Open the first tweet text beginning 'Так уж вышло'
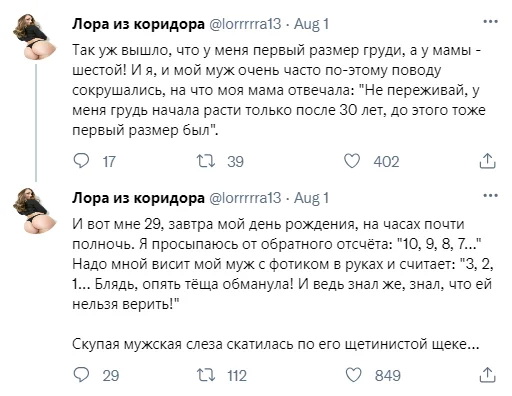 [278, 90]
